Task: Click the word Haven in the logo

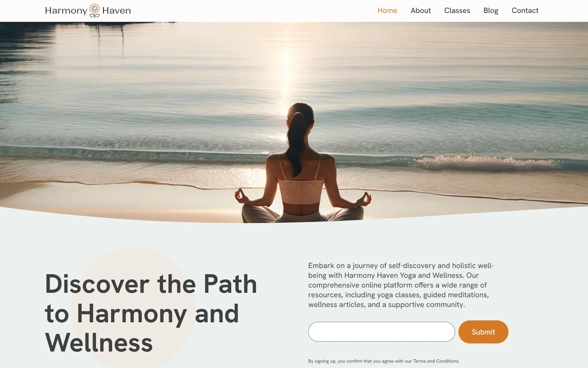Action: (x=116, y=11)
